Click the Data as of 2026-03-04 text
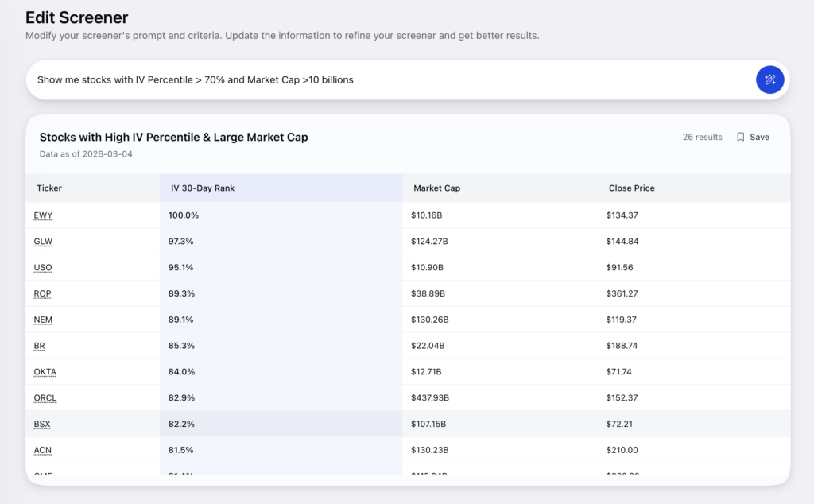The width and height of the screenshot is (814, 504). coord(86,154)
